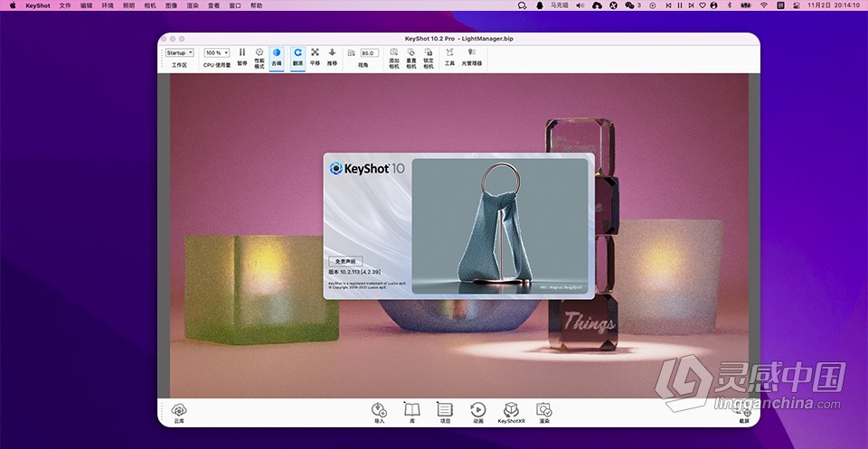Viewport: 868px width, 449px height.
Task: Open the Edit (编辑) menu
Action: (87, 5)
